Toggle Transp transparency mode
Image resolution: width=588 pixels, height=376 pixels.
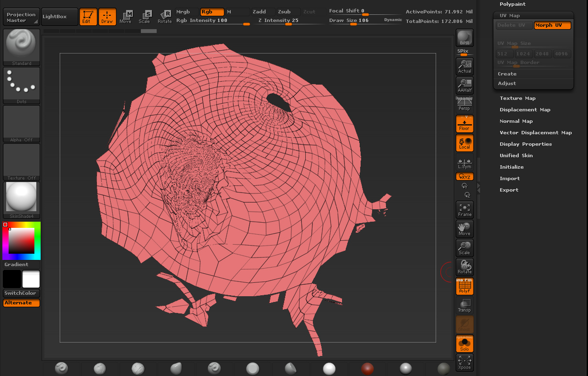[465, 305]
